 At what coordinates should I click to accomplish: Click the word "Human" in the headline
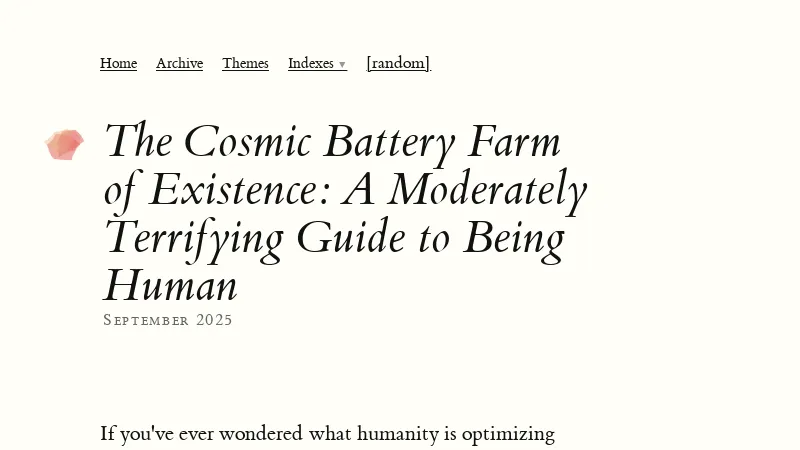[170, 286]
